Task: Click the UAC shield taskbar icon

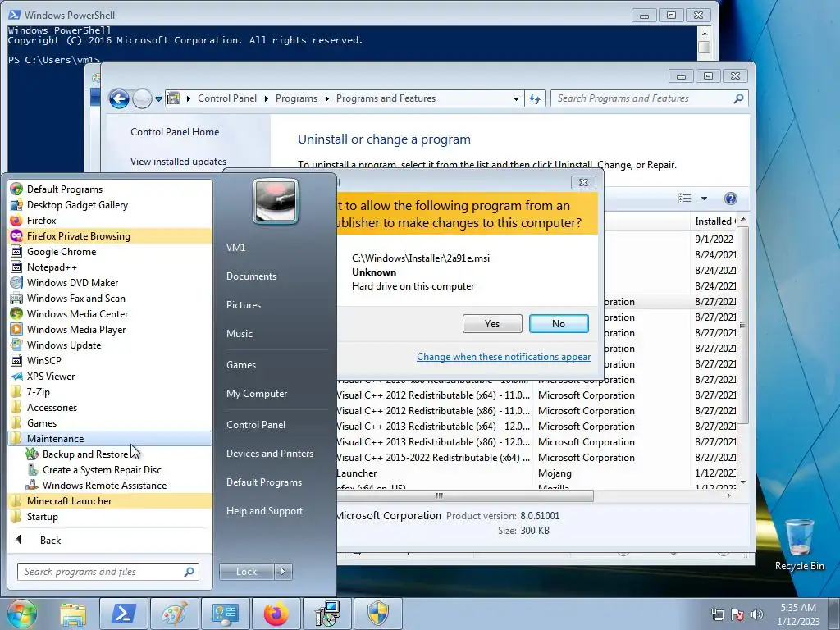Action: (378, 614)
